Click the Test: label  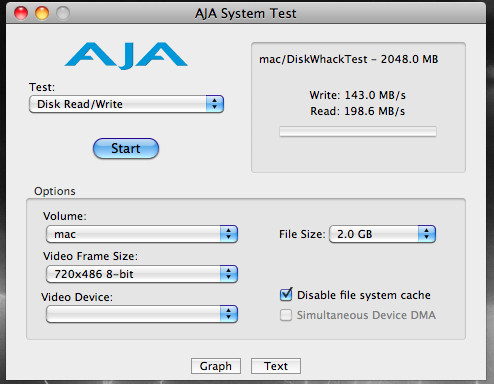42,87
